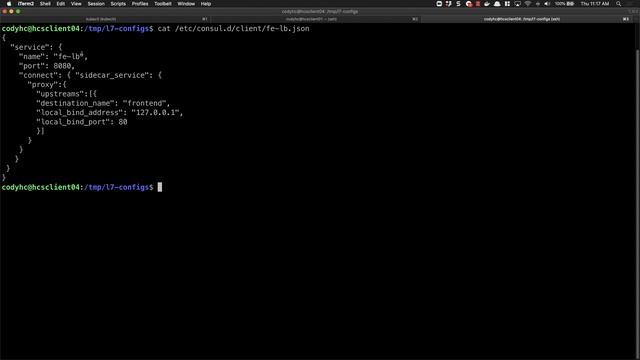Click the S-shaped menu bar icon
640x360 pixels.
(x=458, y=4)
